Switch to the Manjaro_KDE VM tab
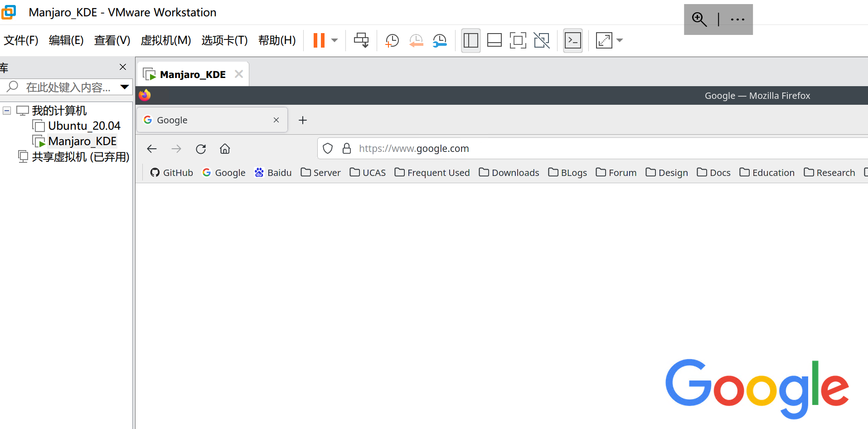This screenshot has height=429, width=868. 193,74
